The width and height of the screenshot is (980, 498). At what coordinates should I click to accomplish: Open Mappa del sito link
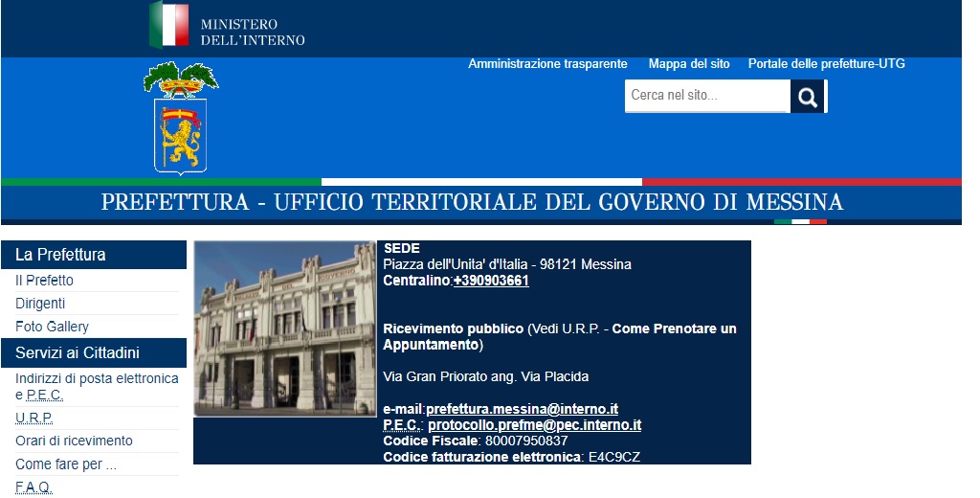(x=688, y=64)
